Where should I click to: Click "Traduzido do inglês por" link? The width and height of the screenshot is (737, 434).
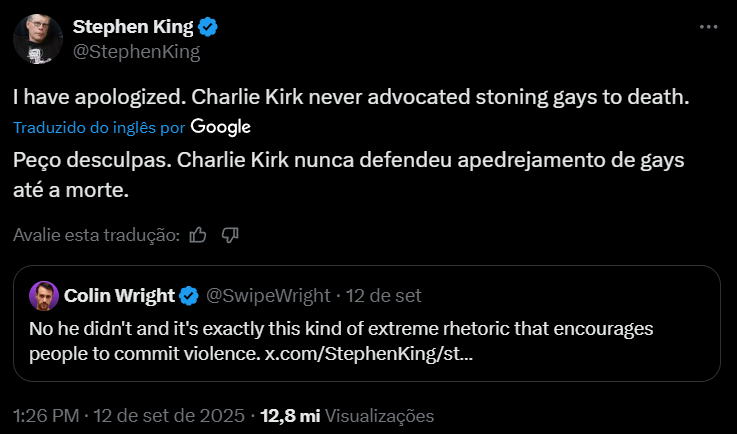[99, 128]
